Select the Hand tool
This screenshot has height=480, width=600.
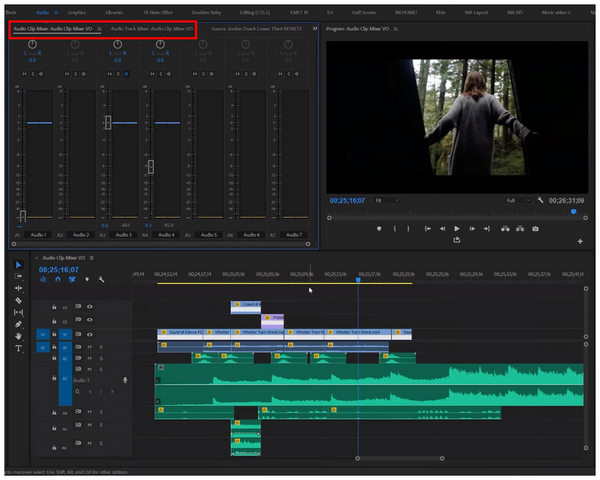pos(19,336)
